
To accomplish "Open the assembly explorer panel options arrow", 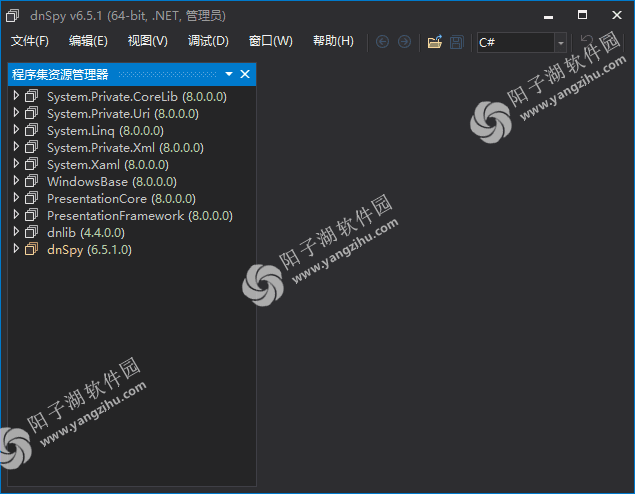I will pos(229,74).
